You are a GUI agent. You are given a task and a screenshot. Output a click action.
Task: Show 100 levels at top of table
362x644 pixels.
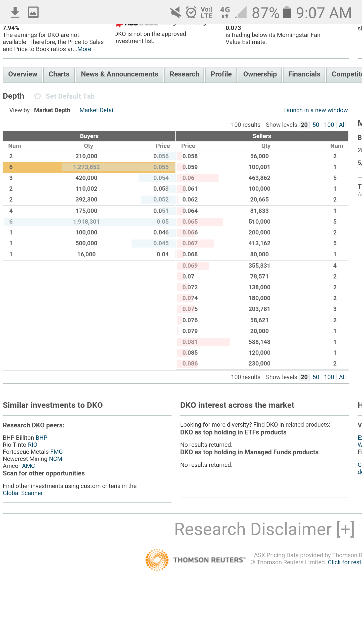click(329, 125)
